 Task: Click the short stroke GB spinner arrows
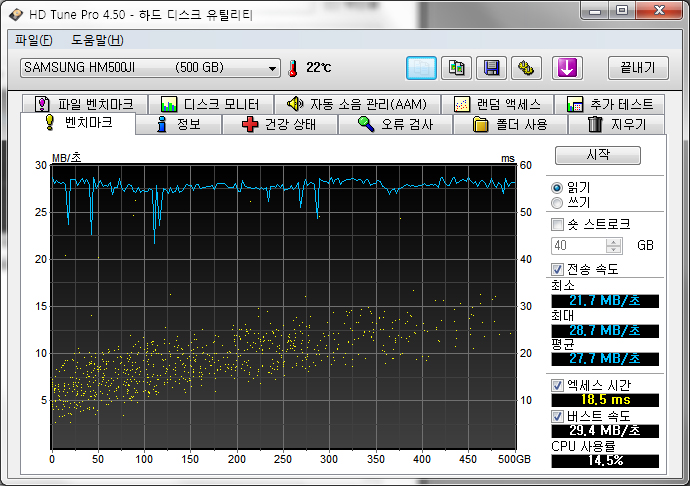tap(614, 245)
